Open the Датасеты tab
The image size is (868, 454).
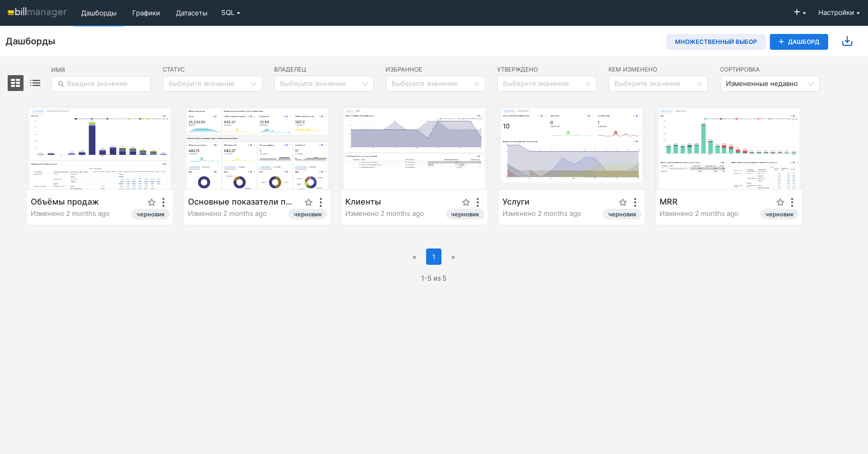coord(191,13)
